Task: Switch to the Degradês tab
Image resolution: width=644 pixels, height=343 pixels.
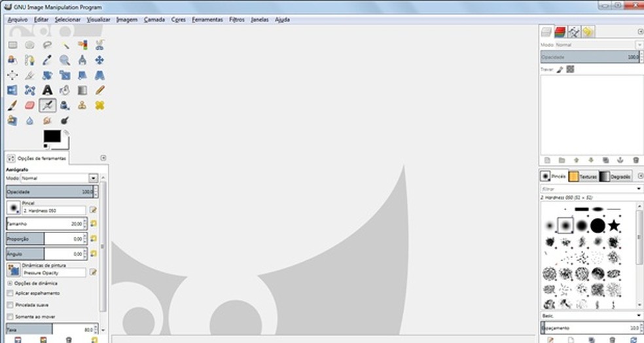Action: (615, 177)
